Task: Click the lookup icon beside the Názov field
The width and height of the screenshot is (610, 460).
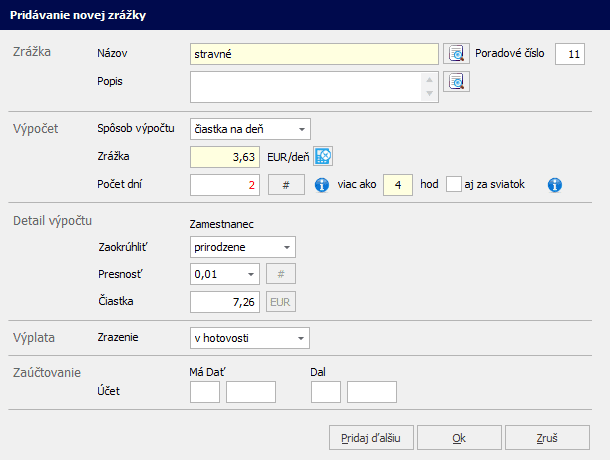Action: [457, 53]
